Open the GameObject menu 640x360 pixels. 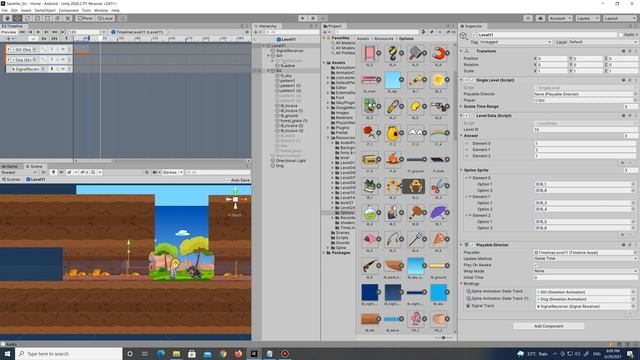pos(45,10)
